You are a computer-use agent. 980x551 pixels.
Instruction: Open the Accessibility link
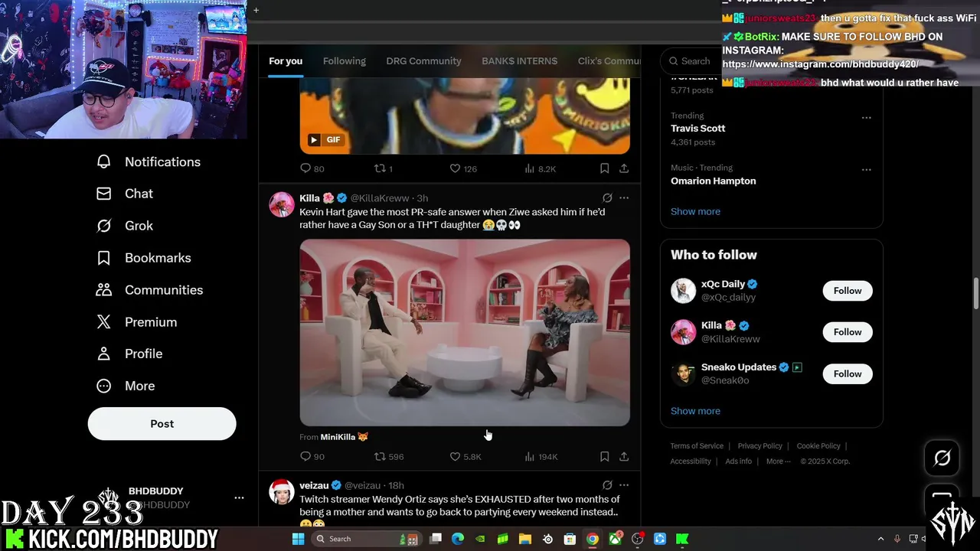pos(691,461)
